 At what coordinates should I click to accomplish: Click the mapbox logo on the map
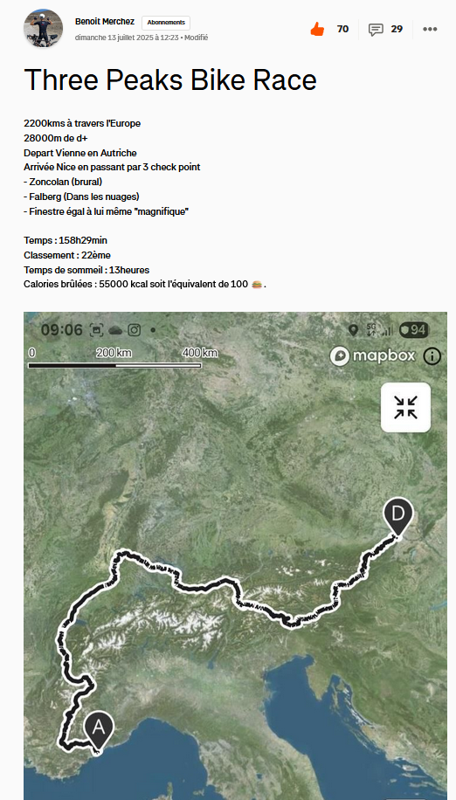[372, 356]
